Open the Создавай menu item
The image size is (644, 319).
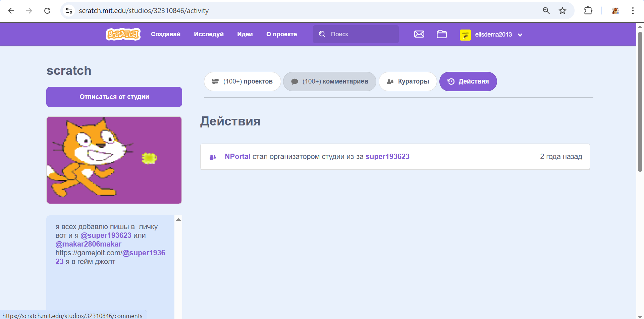[166, 34]
